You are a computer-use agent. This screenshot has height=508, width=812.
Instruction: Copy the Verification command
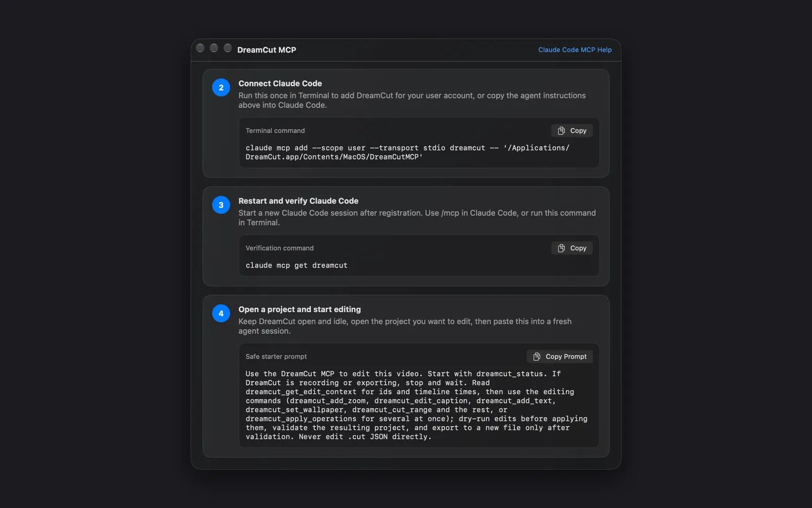(572, 248)
